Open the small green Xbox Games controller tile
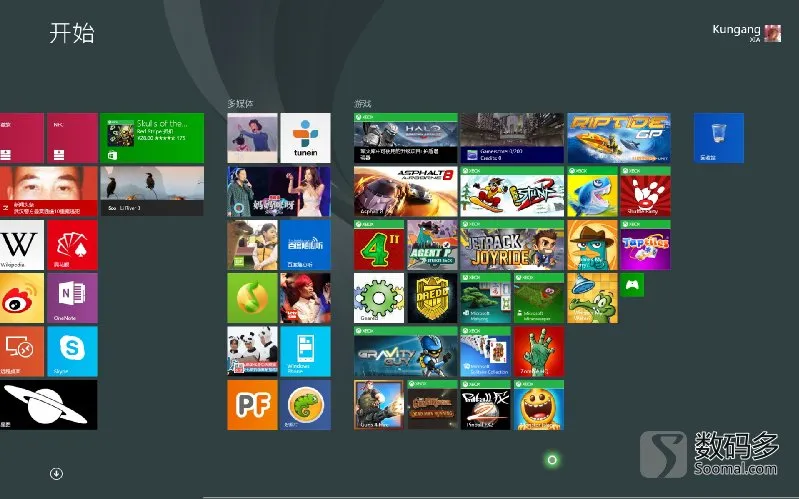The height and width of the screenshot is (499, 799). tap(632, 285)
